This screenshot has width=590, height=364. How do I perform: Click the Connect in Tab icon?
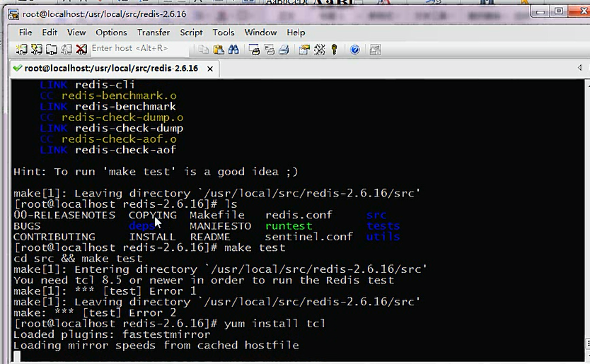(52, 49)
